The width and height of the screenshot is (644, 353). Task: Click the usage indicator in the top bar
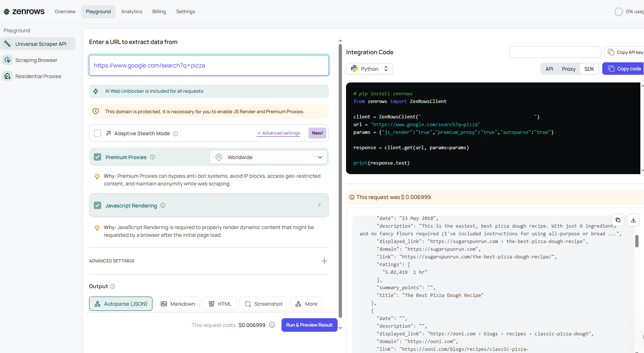[619, 11]
